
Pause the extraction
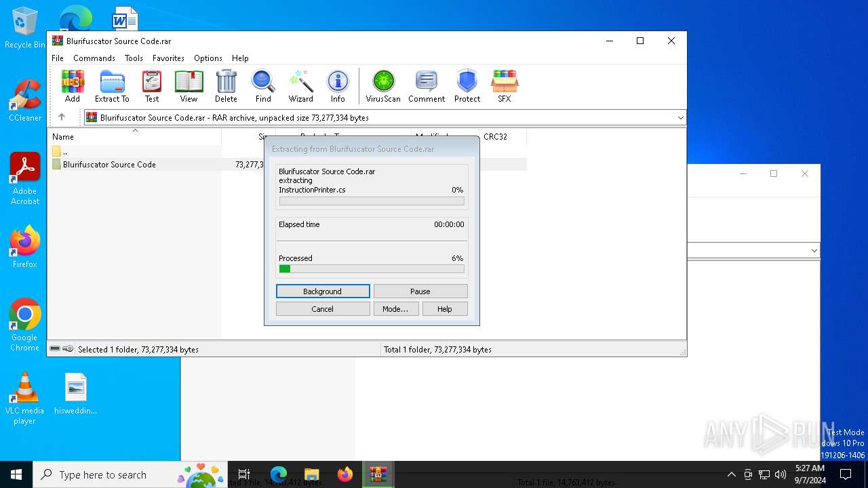point(420,291)
